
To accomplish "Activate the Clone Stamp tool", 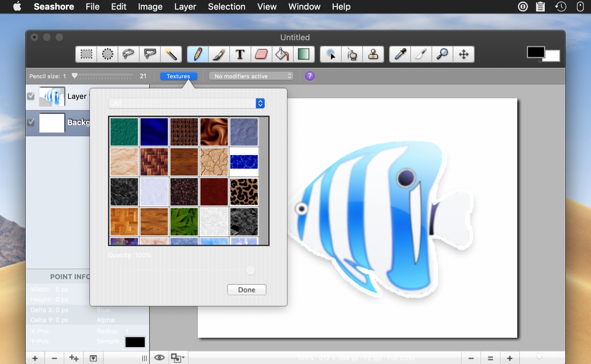I will click(373, 54).
